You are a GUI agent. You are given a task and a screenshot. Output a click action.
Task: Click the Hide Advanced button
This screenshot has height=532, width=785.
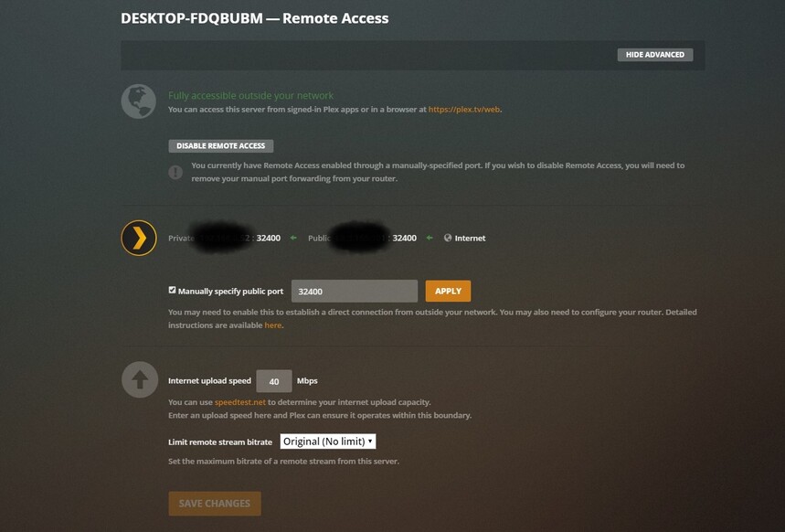pyautogui.click(x=655, y=55)
